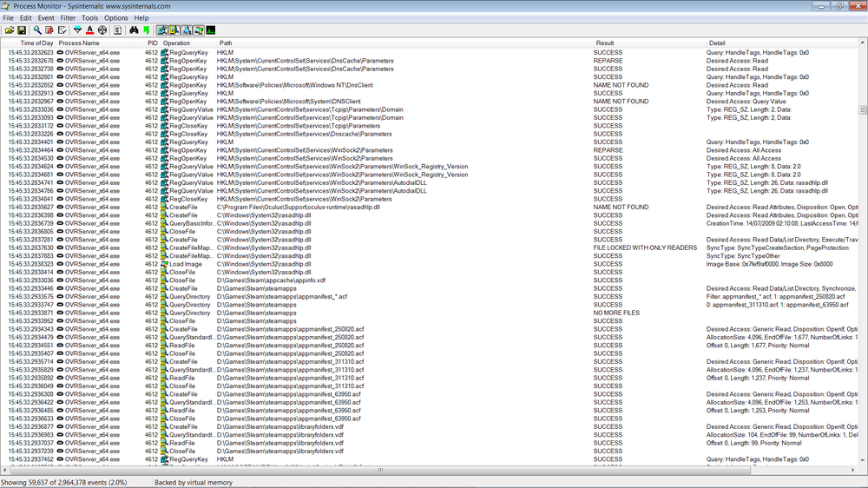The width and height of the screenshot is (868, 488).
Task: Open the Process Tree toolbar icon
Action: click(x=117, y=30)
